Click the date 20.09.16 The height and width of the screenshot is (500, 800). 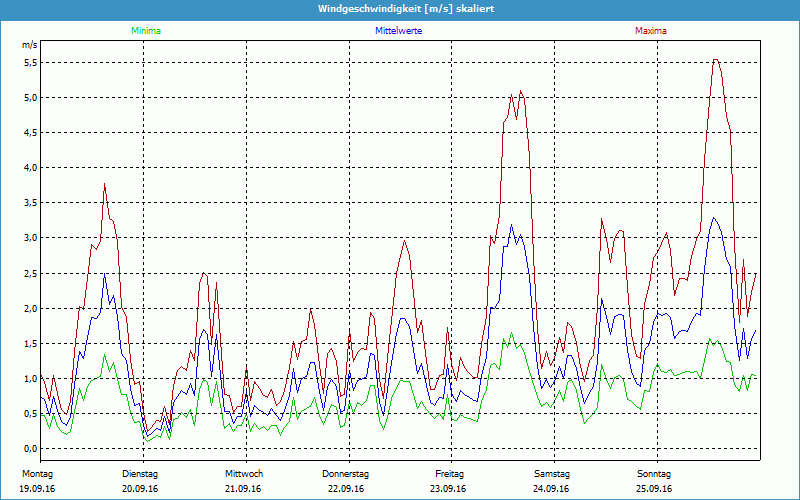coord(140,489)
